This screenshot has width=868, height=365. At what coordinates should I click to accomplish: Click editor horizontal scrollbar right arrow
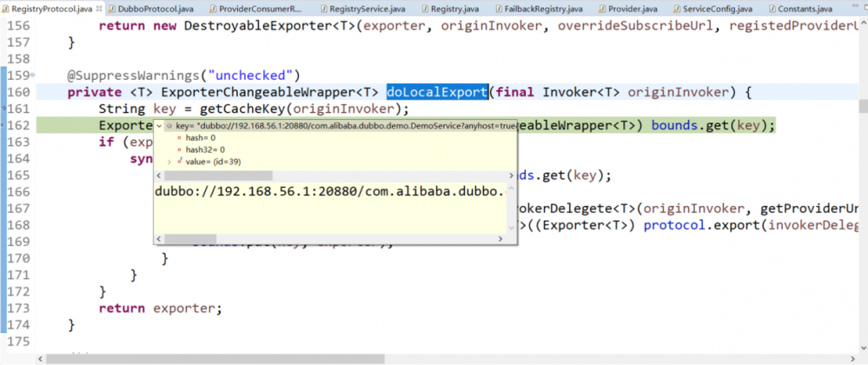coord(853,360)
